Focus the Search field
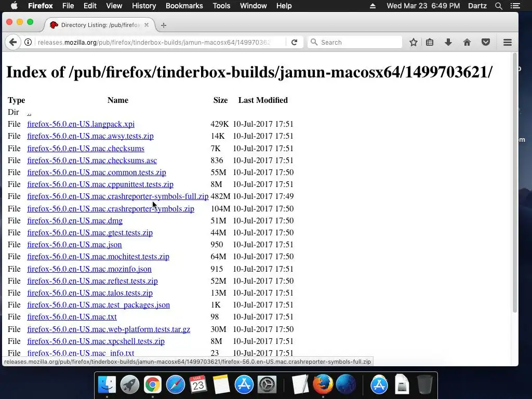Image resolution: width=532 pixels, height=399 pixels. click(354, 42)
